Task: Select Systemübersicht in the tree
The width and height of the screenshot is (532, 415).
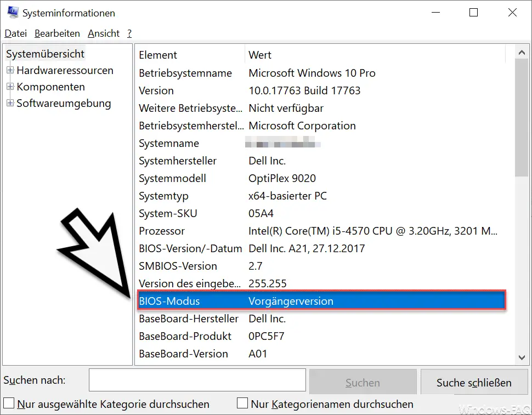Action: pos(45,54)
